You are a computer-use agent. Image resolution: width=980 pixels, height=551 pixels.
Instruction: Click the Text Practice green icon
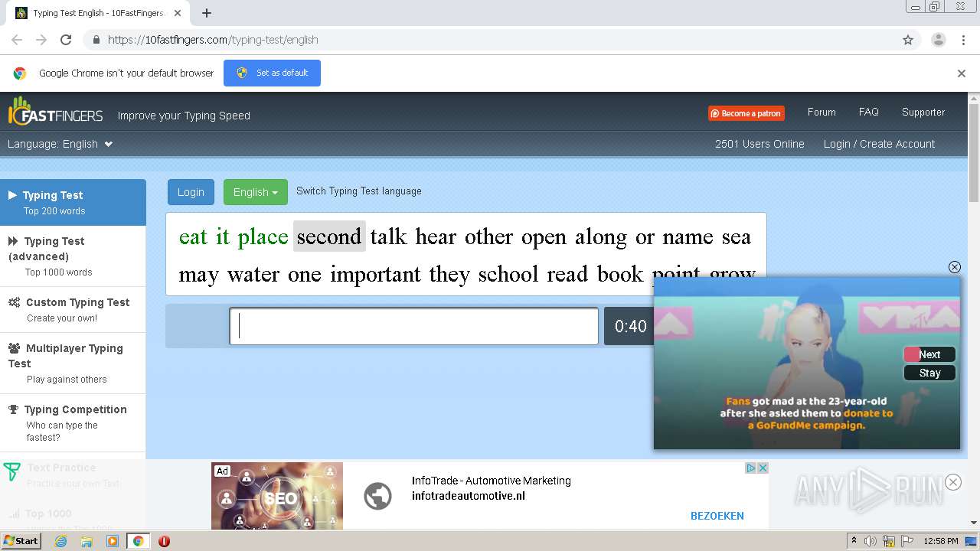click(11, 471)
